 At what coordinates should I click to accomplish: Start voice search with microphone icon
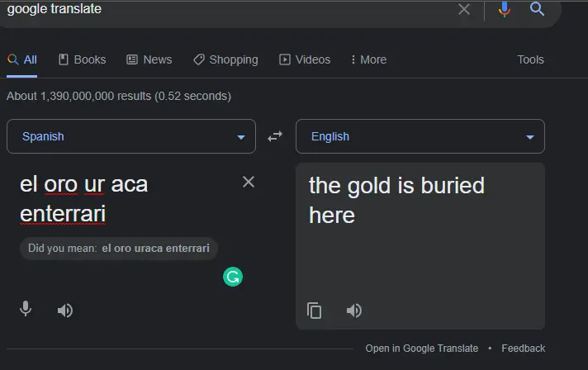click(505, 9)
